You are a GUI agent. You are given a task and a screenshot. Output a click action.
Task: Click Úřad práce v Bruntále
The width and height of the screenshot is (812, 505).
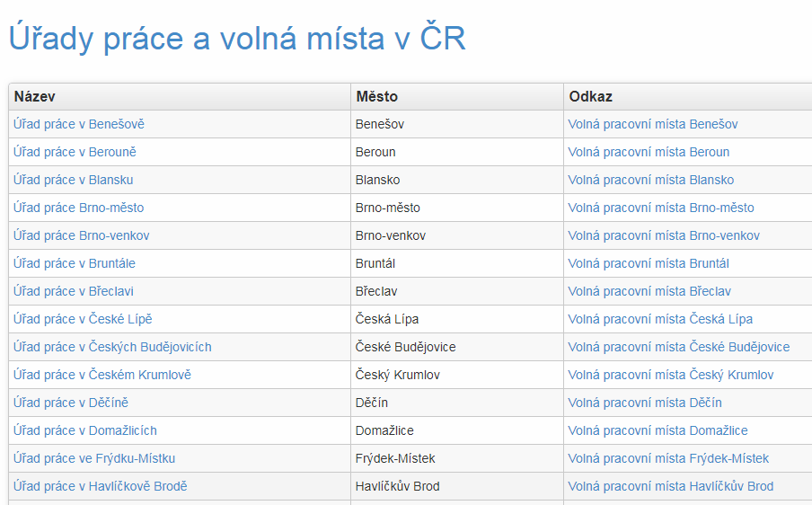click(x=75, y=263)
